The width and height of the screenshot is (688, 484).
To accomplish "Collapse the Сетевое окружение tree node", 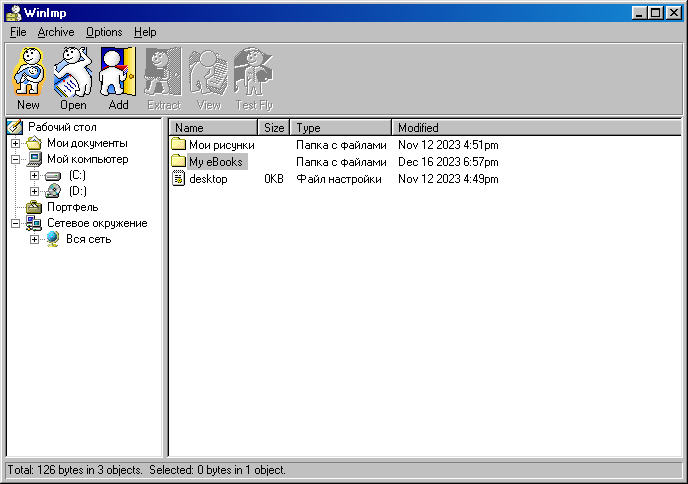I will point(16,223).
